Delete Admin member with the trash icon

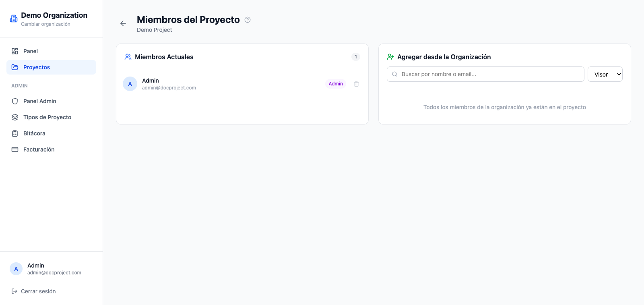point(356,84)
